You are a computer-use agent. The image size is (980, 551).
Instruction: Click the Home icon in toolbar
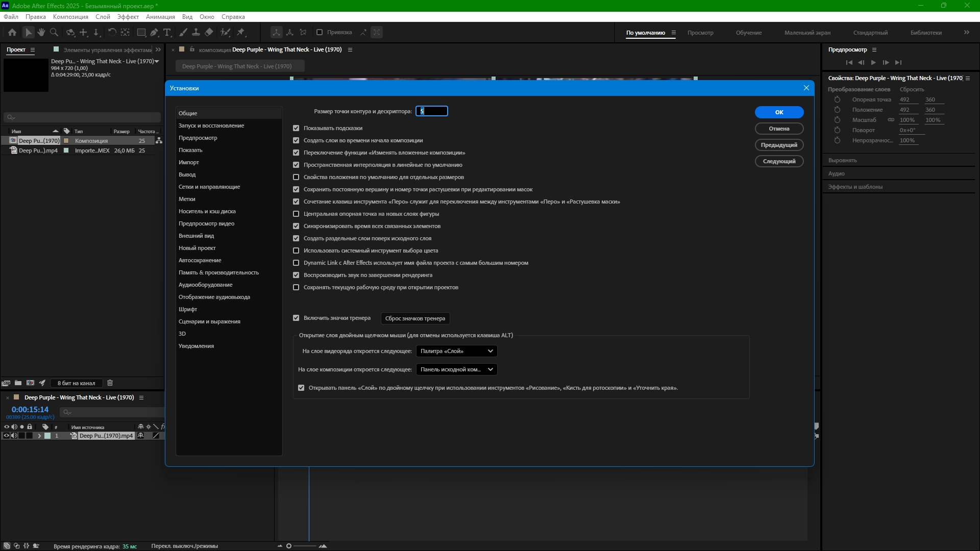click(12, 32)
